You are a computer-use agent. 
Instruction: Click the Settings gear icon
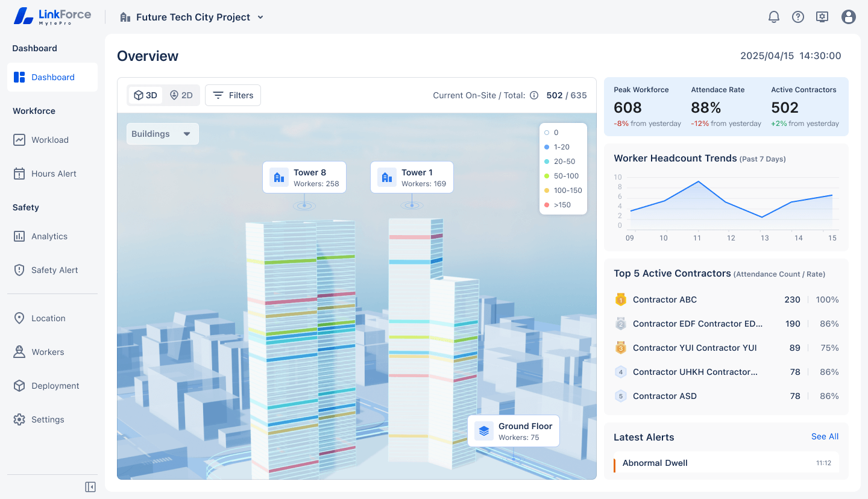coord(19,419)
